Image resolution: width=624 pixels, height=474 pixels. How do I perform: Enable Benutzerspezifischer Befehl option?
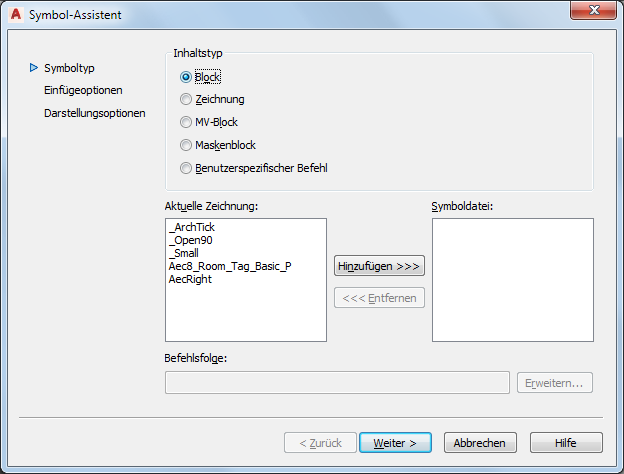185,168
